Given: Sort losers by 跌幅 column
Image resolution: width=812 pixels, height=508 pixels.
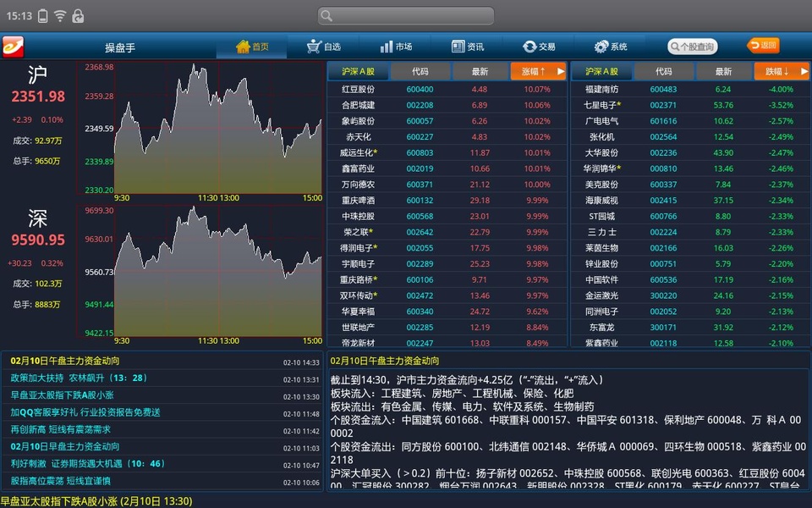Looking at the screenshot, I should (x=782, y=71).
